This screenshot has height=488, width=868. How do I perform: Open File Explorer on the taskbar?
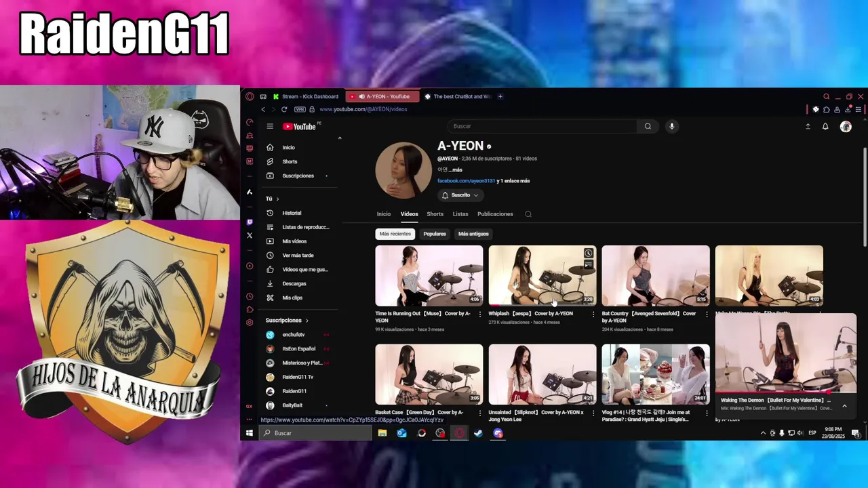[x=382, y=433]
